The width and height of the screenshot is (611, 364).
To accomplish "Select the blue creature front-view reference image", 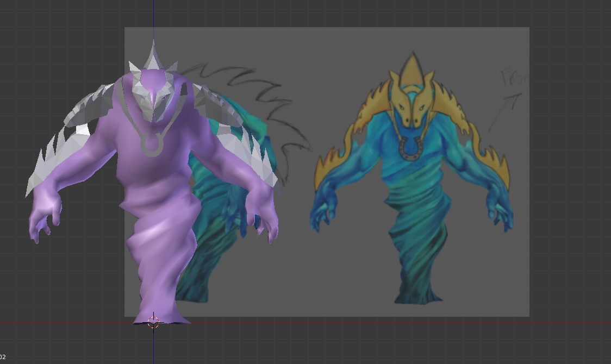I will pos(412,177).
